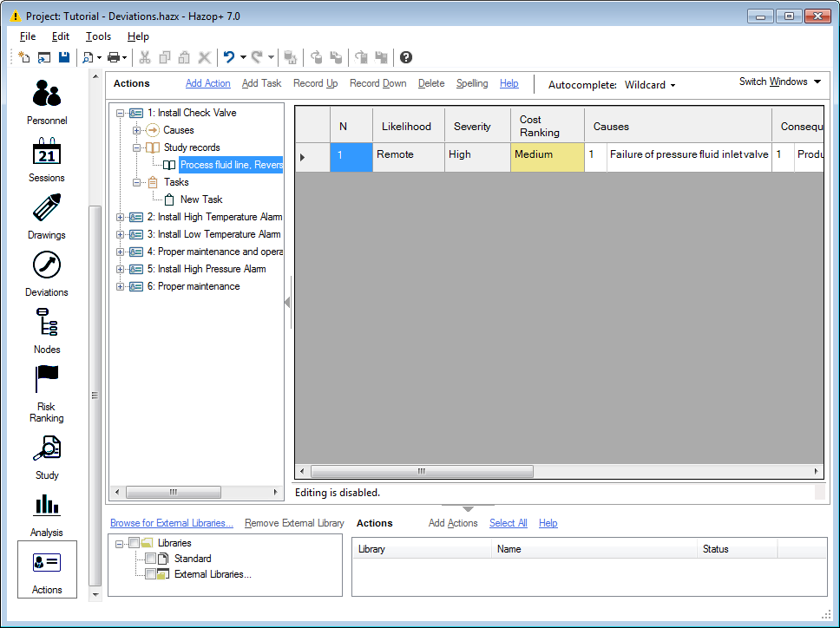Enable the Standard library checkbox
Viewport: 840px width, 628px height.
coord(150,559)
